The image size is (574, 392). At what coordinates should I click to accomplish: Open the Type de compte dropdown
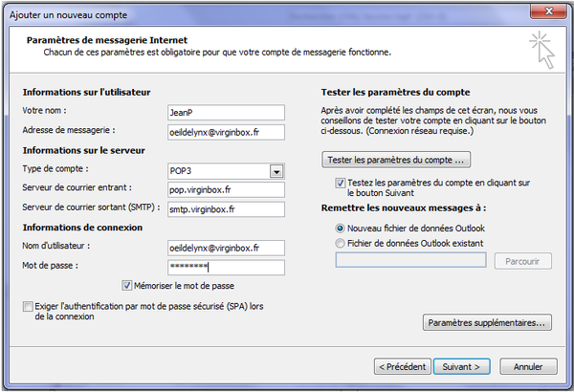coord(276,171)
